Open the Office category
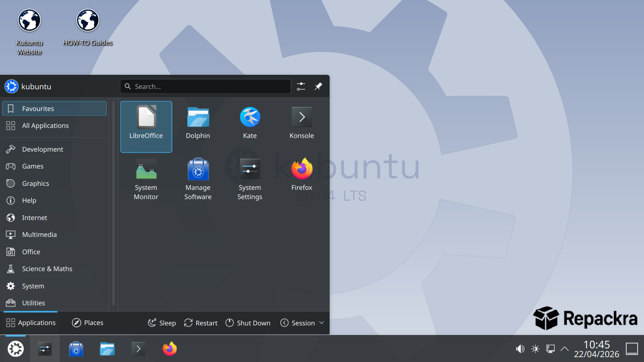Image resolution: width=644 pixels, height=362 pixels. point(54,252)
